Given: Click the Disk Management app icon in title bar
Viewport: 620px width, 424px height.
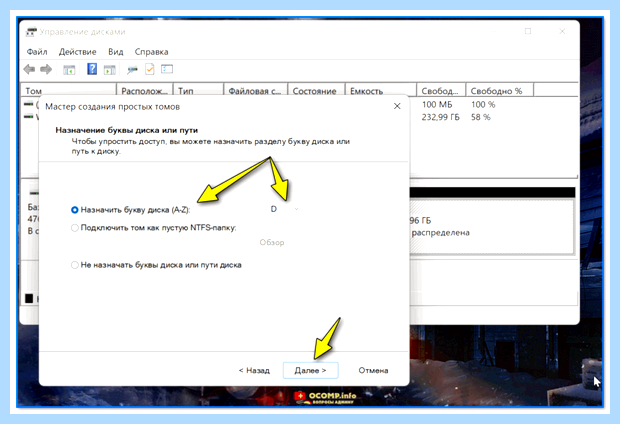Looking at the screenshot, I should 31,32.
